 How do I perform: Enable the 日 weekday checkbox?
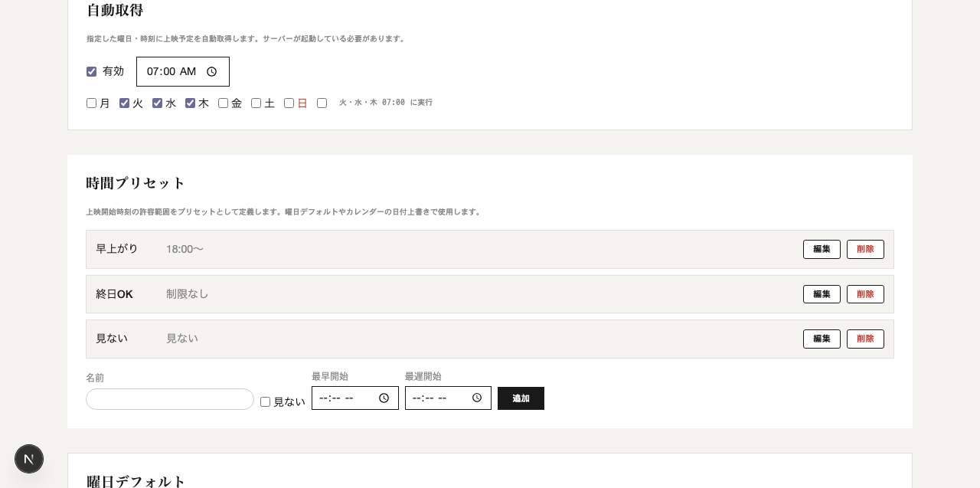[x=289, y=103]
